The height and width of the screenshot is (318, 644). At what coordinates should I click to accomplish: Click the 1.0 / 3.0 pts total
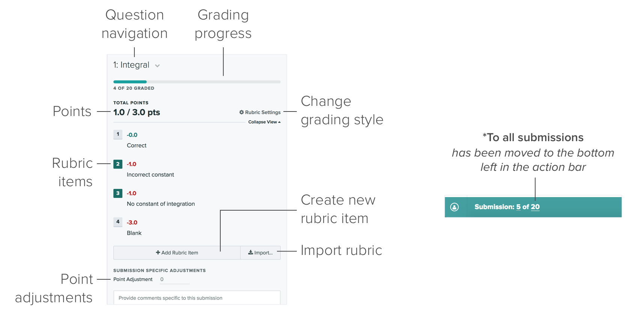tap(137, 112)
